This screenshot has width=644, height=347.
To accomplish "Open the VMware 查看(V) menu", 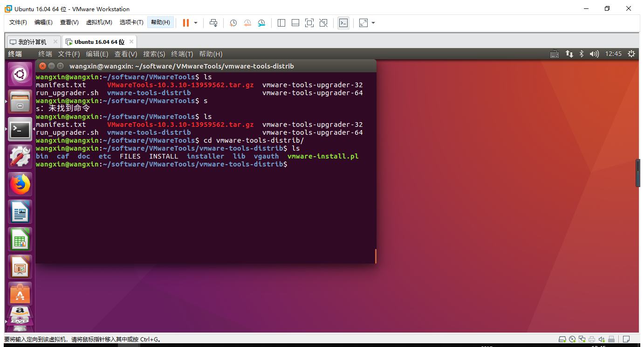I will click(69, 22).
